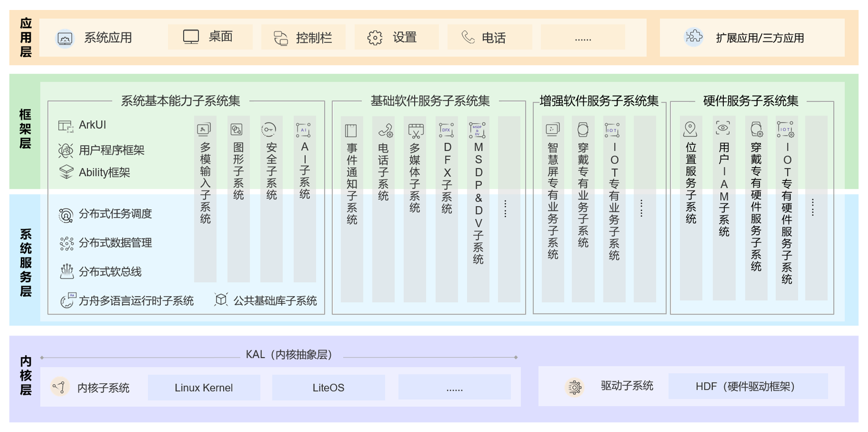Click the driver subsystem gear icon

tap(574, 387)
